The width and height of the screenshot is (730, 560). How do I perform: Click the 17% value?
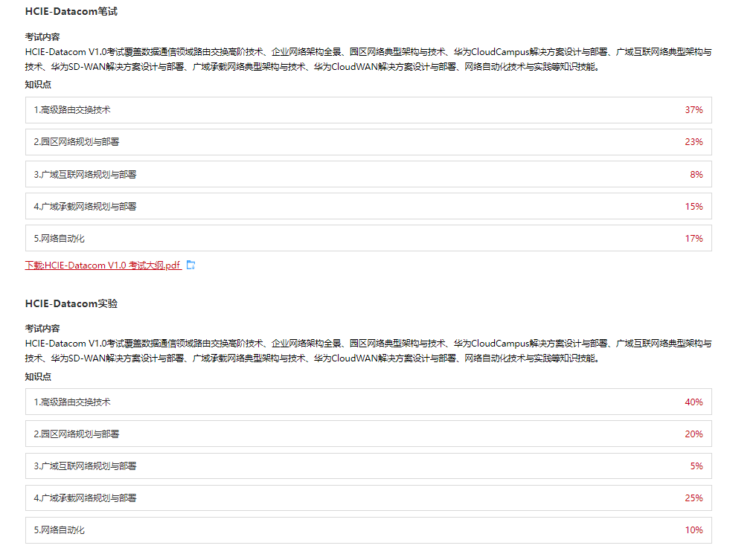pyautogui.click(x=694, y=239)
